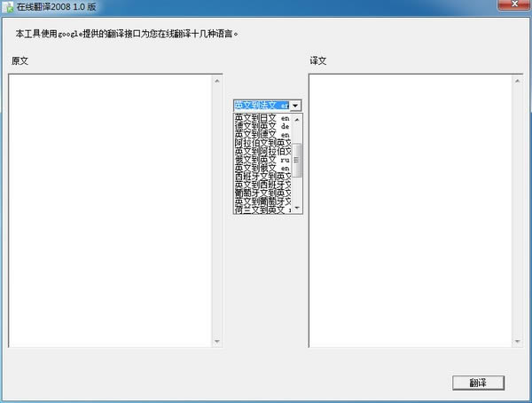
Task: Click inside the 译文 translation output box
Action: (x=410, y=210)
